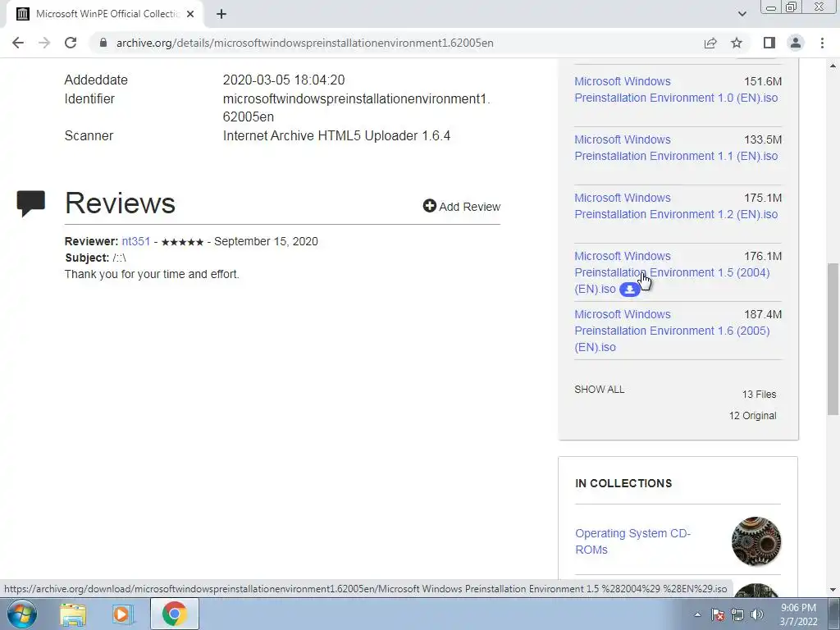Click the volume speaker icon
Viewport: 840px width, 630px height.
757,614
